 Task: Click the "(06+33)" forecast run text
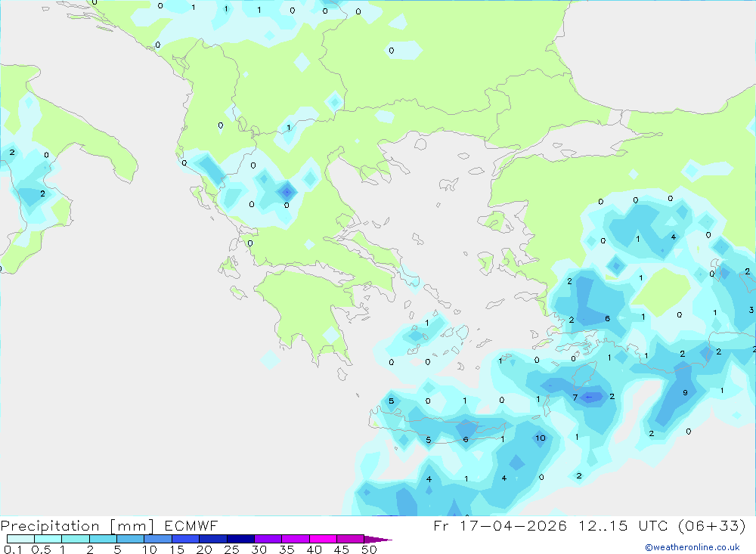(x=712, y=526)
